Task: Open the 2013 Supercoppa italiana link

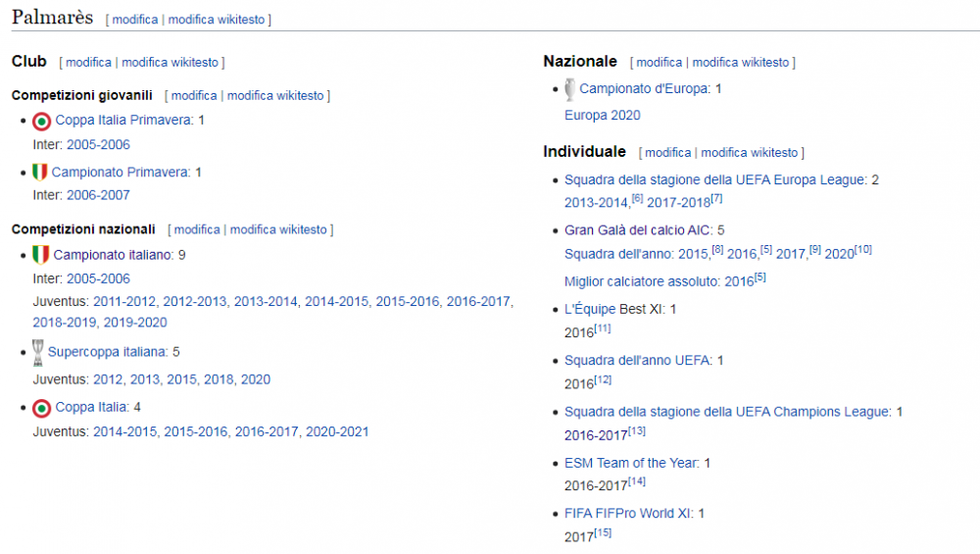Action: (x=145, y=379)
